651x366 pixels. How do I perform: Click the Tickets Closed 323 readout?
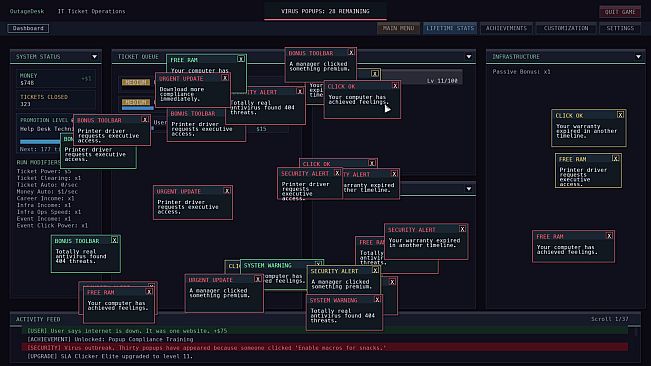(x=56, y=100)
